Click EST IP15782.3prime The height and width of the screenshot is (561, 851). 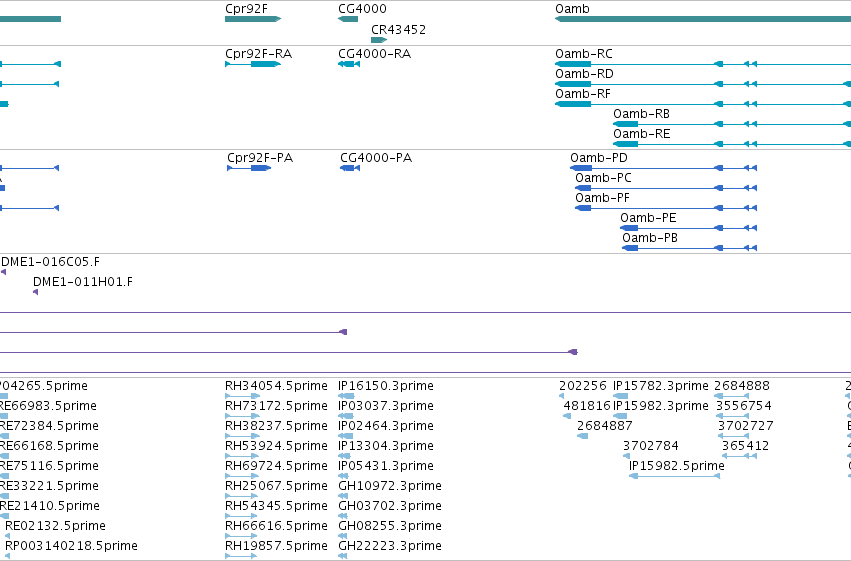661,386
